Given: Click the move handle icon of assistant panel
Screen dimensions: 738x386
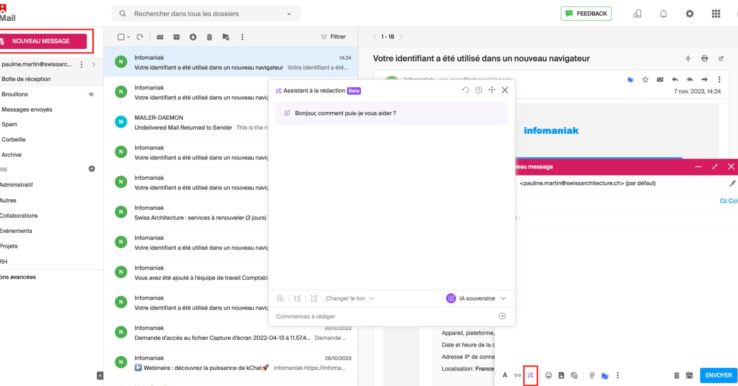Looking at the screenshot, I should [491, 90].
